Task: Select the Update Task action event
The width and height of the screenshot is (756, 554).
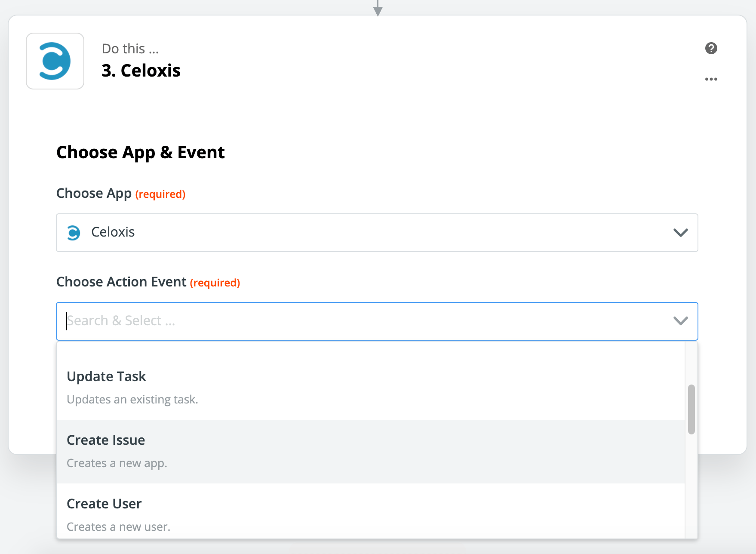Action: tap(107, 377)
